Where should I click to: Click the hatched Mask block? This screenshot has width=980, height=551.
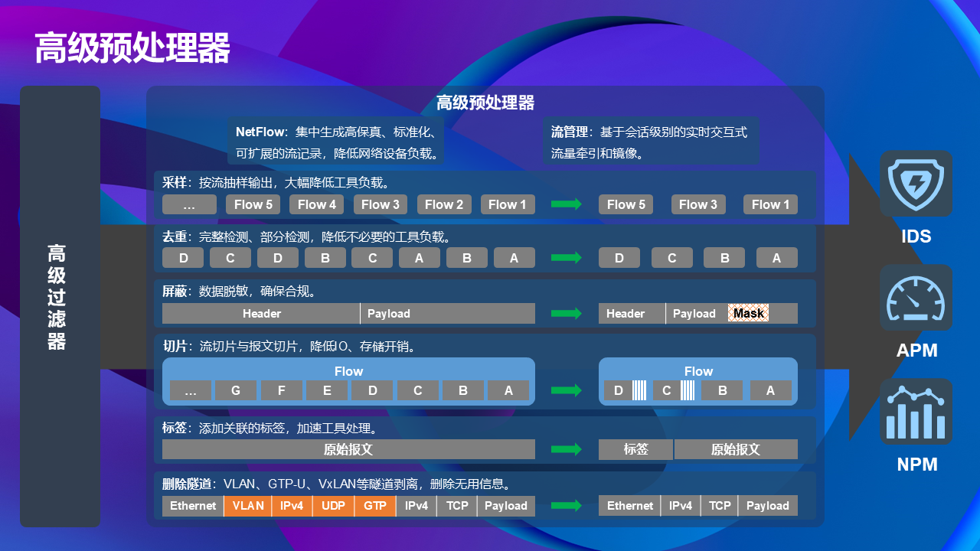pos(748,314)
